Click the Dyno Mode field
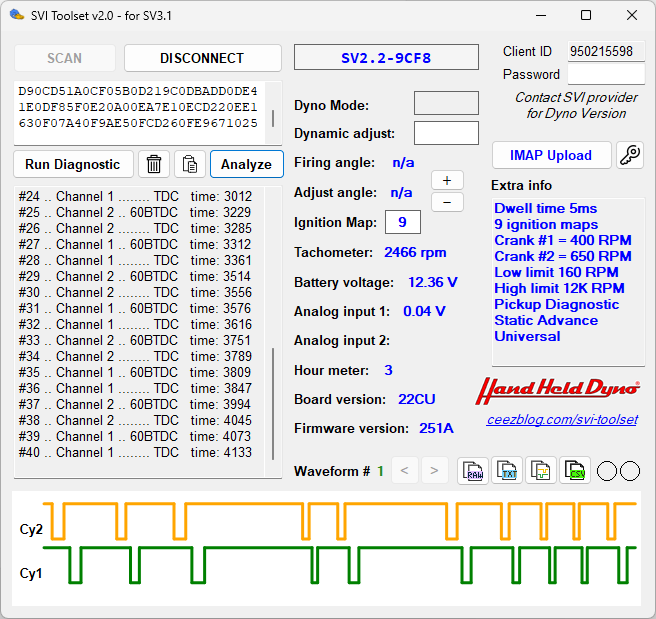The width and height of the screenshot is (656, 619). tap(446, 103)
